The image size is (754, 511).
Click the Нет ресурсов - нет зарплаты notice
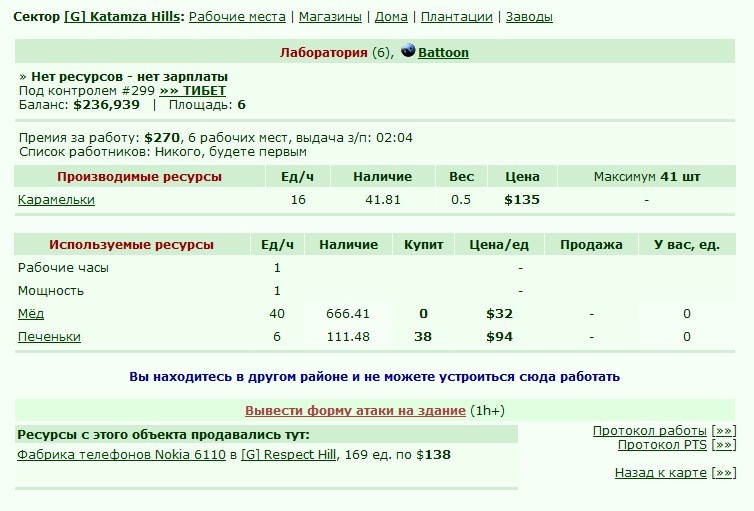pyautogui.click(x=129, y=76)
